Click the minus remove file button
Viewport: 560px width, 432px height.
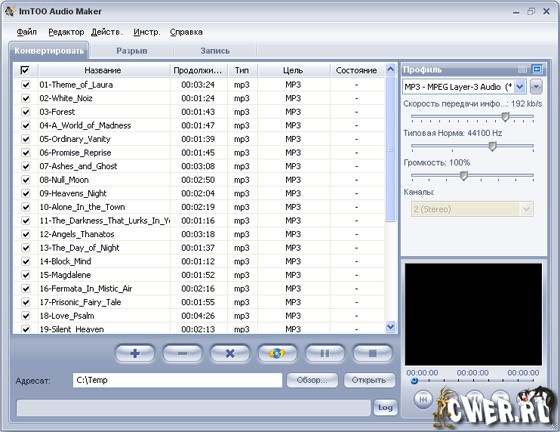coord(182,353)
